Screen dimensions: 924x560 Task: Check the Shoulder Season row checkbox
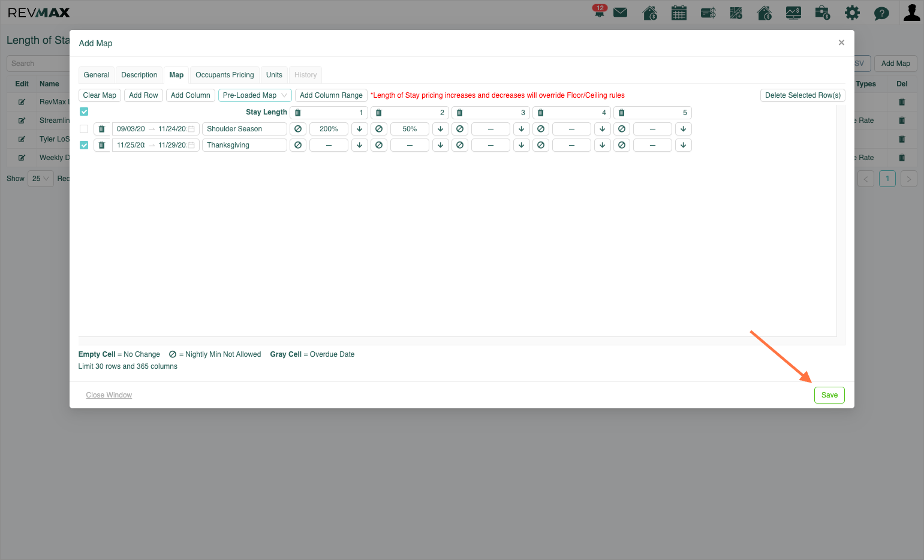point(84,129)
